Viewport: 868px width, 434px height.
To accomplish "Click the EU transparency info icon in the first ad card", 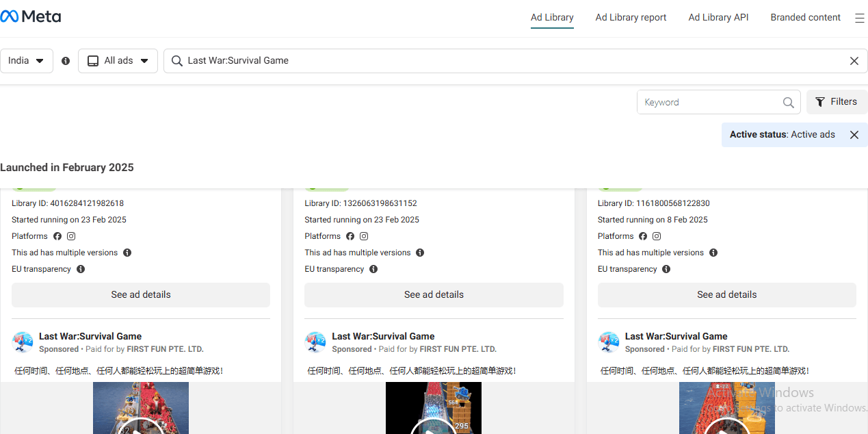I will pyautogui.click(x=81, y=269).
